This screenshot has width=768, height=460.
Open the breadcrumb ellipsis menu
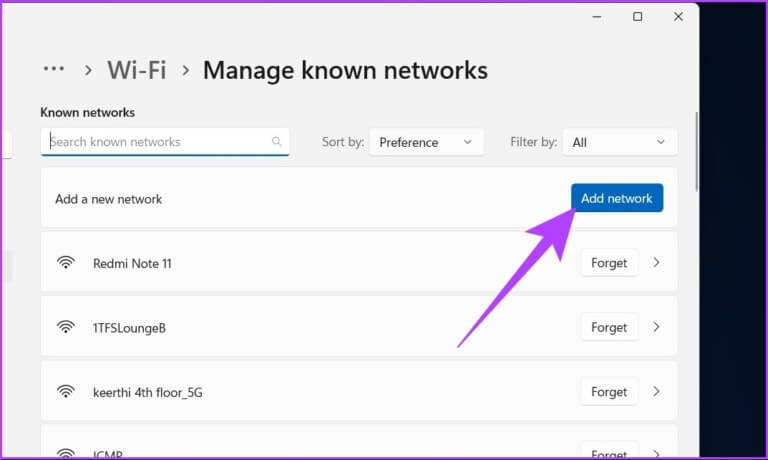53,69
